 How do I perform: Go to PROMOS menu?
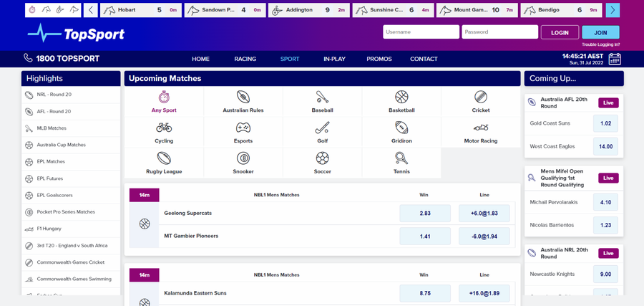379,59
